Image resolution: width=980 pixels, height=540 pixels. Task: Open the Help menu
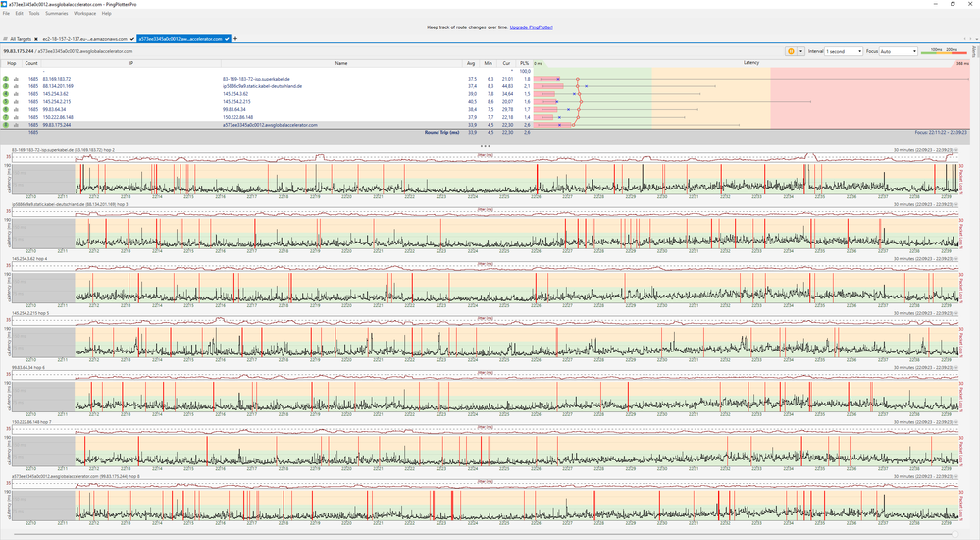(106, 13)
